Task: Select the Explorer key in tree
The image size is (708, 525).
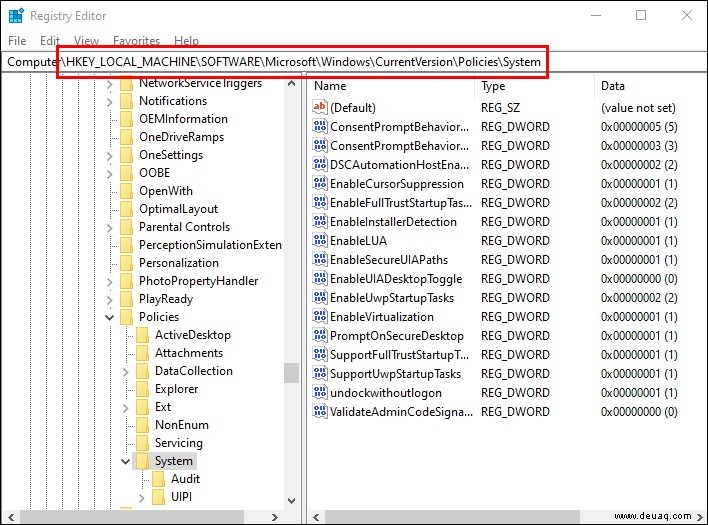Action: pos(176,389)
